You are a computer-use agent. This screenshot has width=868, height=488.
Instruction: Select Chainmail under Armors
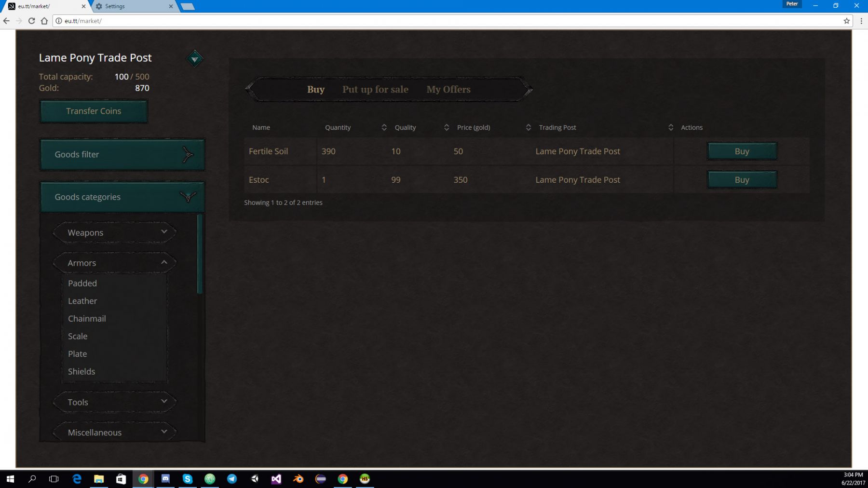coord(87,319)
